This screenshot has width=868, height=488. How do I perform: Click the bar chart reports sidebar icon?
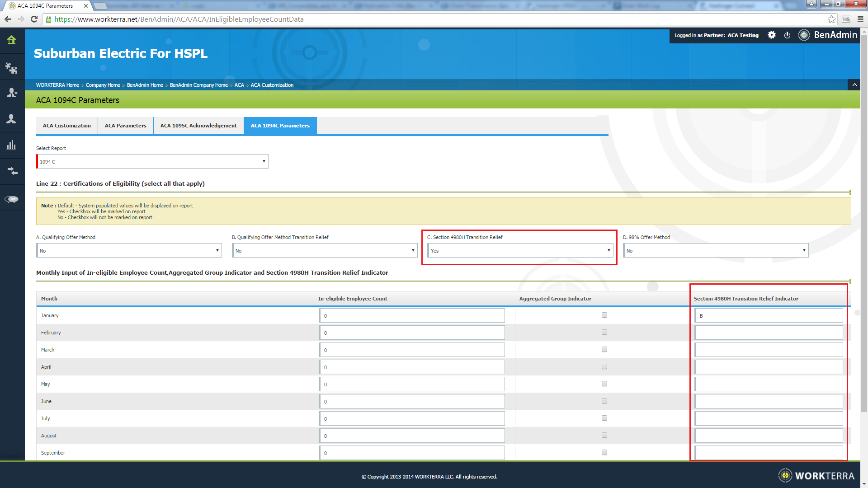(12, 145)
